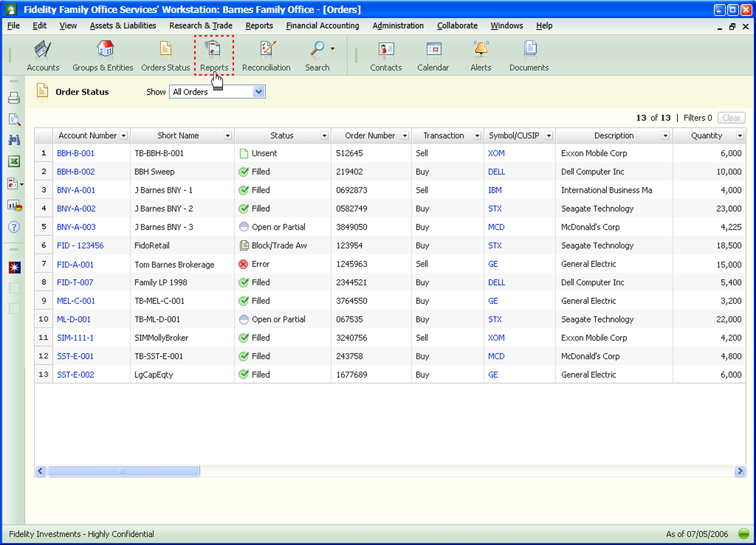
Task: Click the Excel export sidebar icon
Action: (x=14, y=162)
